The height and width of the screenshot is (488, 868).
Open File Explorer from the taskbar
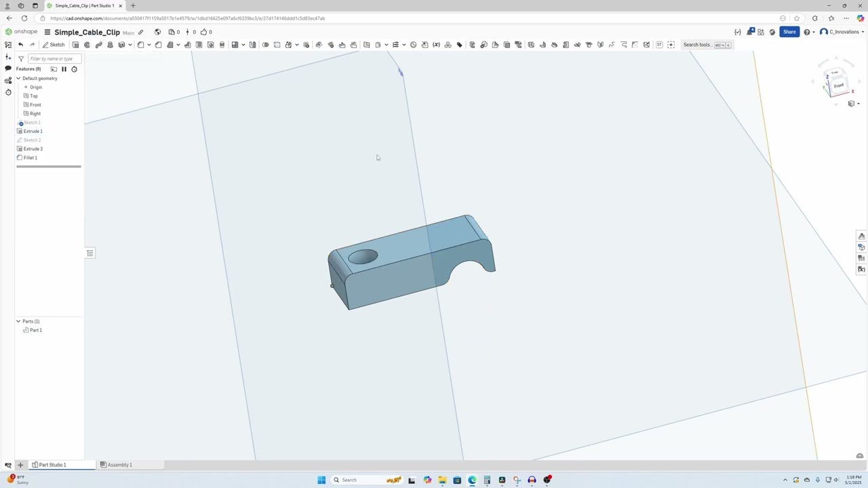(442, 480)
